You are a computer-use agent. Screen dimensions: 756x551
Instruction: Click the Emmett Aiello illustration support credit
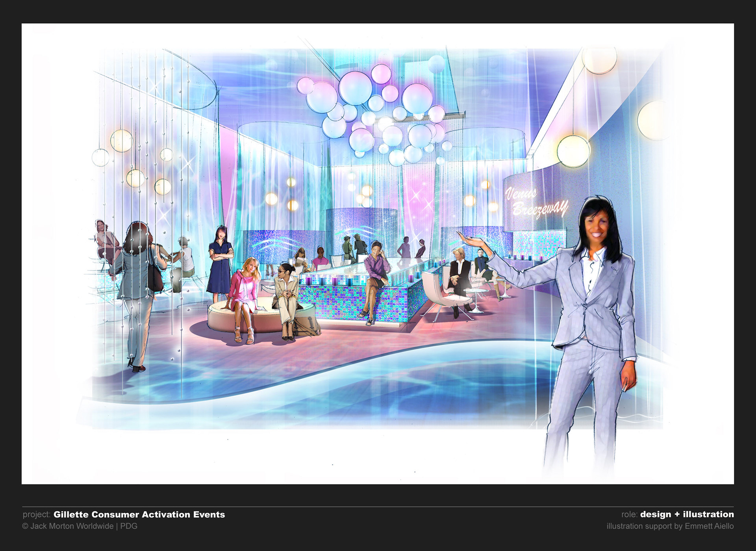[x=670, y=526]
